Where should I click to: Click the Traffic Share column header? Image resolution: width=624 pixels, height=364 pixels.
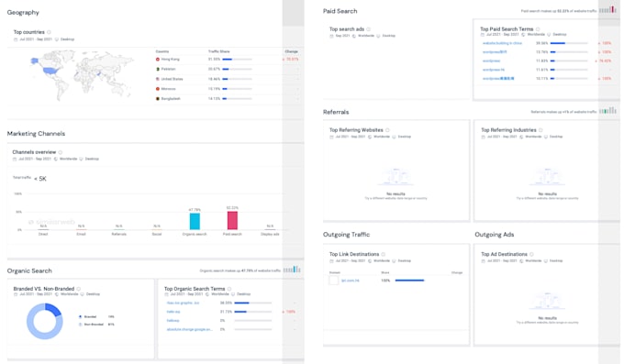(x=219, y=51)
